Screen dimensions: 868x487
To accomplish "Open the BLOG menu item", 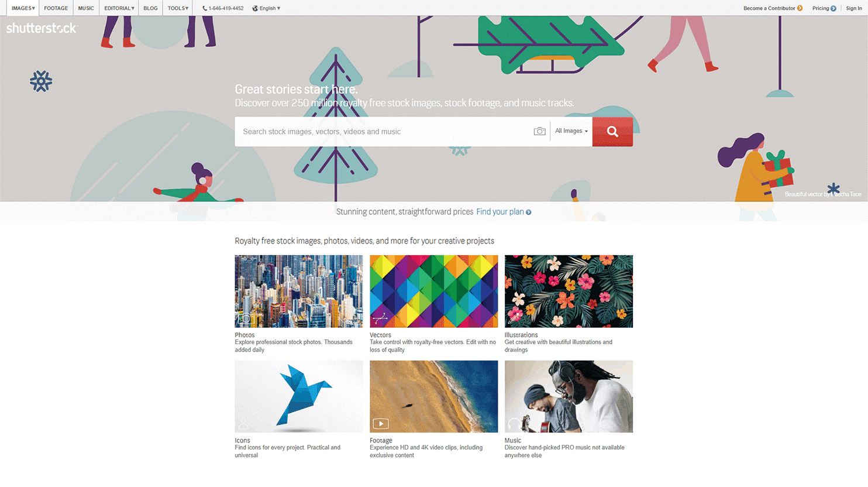I will [150, 8].
